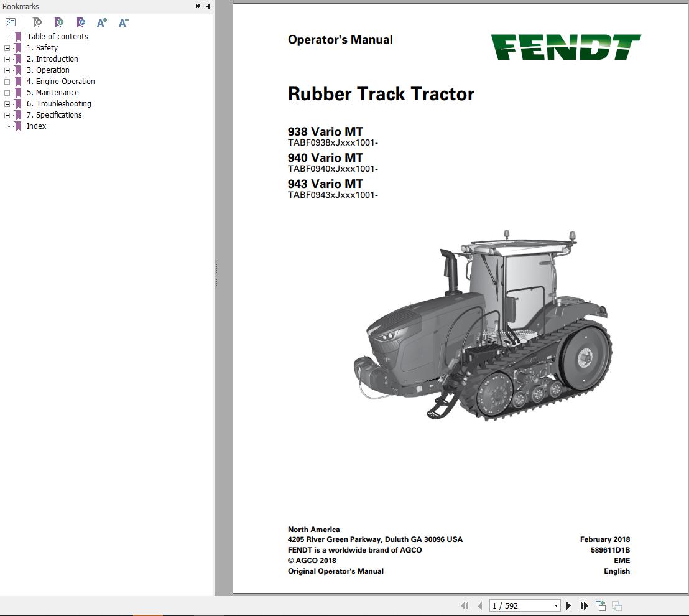
Task: Expand the 7. Specifications bookmark
Action: (7, 115)
